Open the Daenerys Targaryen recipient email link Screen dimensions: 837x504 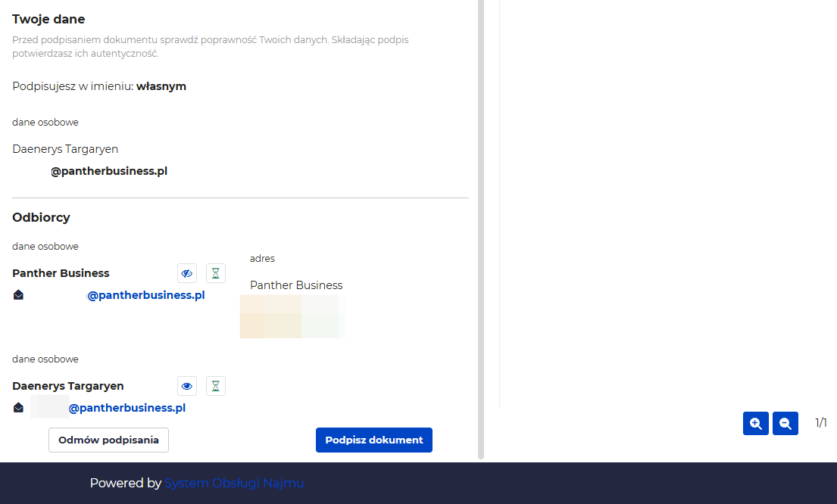click(x=127, y=408)
